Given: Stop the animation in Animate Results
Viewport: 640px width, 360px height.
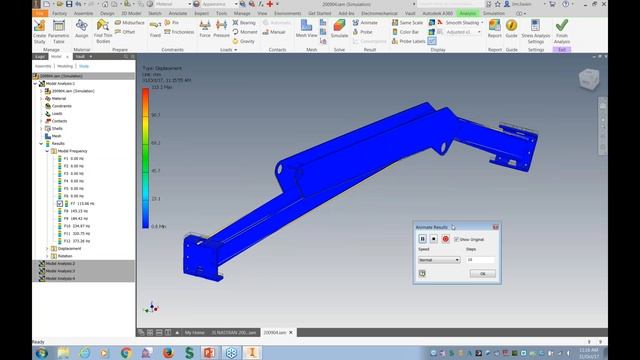Looking at the screenshot, I should [434, 239].
